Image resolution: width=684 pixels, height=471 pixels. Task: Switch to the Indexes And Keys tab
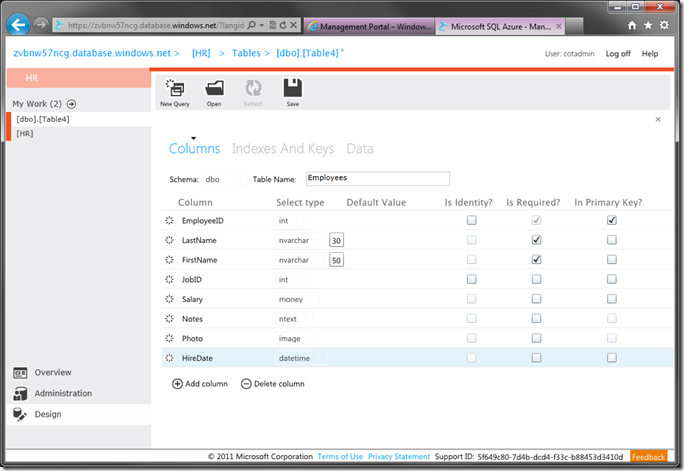(x=283, y=149)
